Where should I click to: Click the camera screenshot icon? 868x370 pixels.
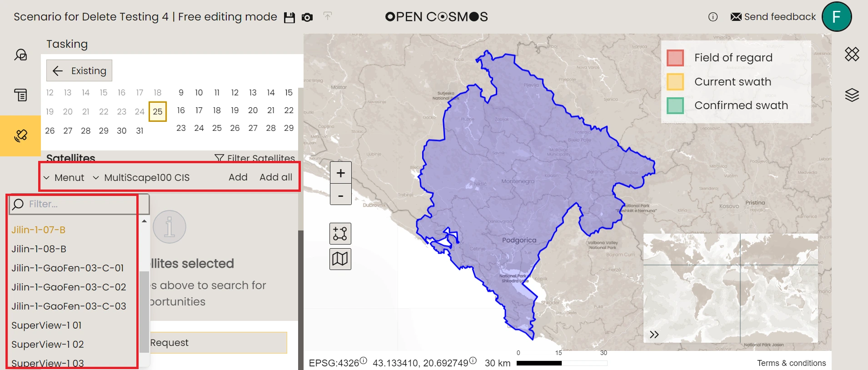click(x=307, y=18)
